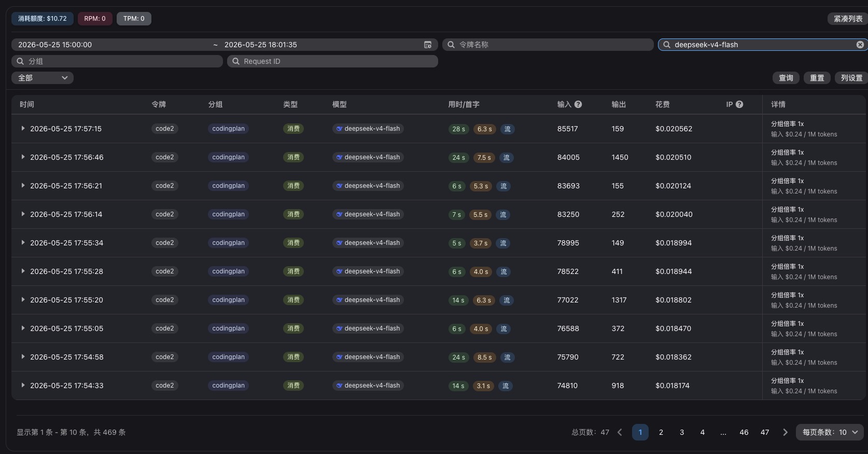The image size is (868, 454).
Task: Expand the 17:56:21 log row
Action: [23, 185]
